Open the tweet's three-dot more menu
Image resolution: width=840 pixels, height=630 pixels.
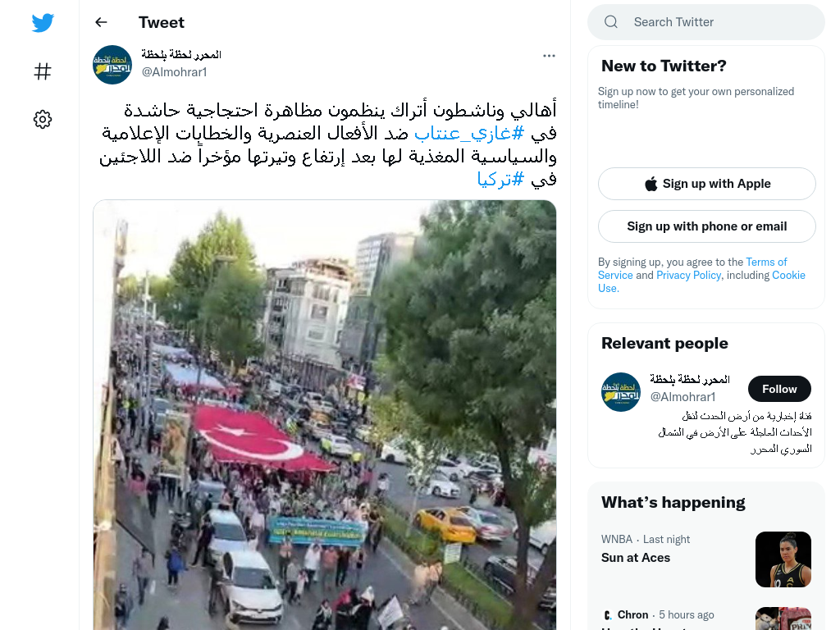pos(549,56)
